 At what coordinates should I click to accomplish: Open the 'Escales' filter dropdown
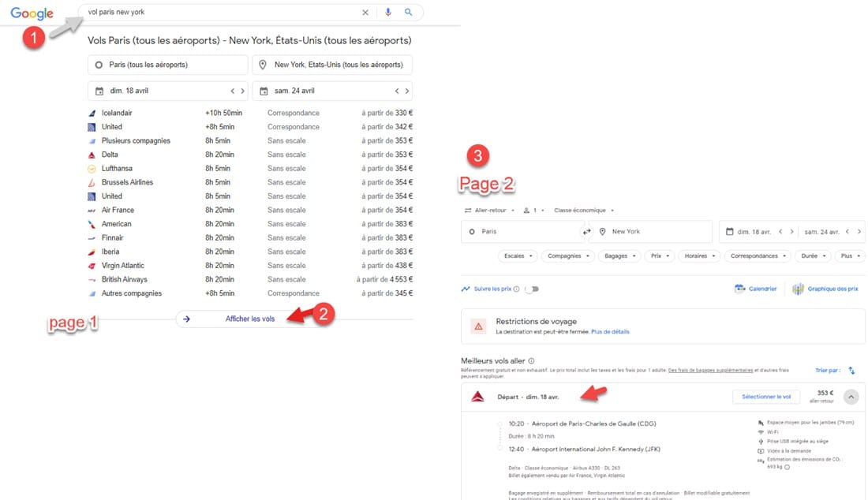[518, 256]
